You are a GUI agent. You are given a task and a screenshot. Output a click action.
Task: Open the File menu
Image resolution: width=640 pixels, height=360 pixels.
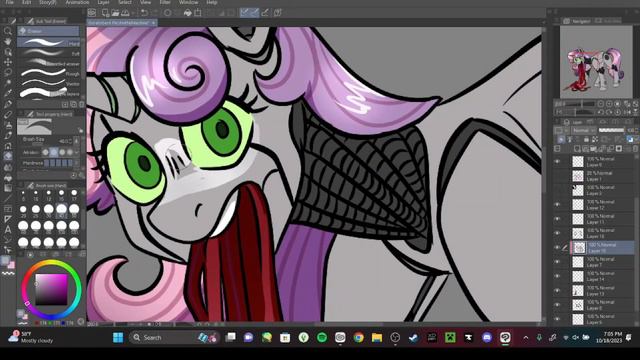(x=9, y=2)
